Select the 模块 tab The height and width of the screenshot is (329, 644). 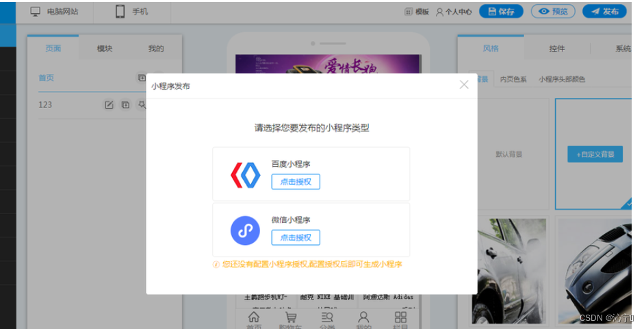pyautogui.click(x=104, y=49)
